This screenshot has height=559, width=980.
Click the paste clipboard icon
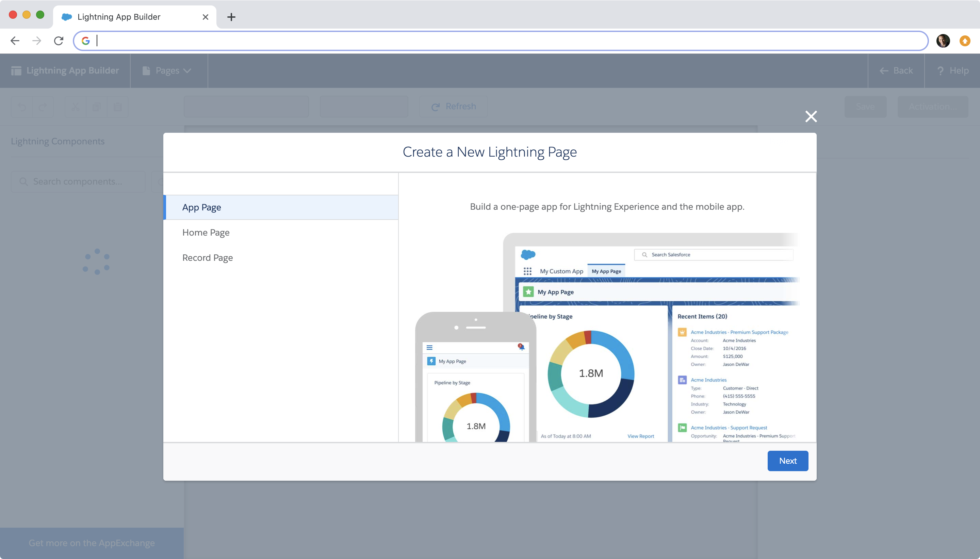point(118,107)
